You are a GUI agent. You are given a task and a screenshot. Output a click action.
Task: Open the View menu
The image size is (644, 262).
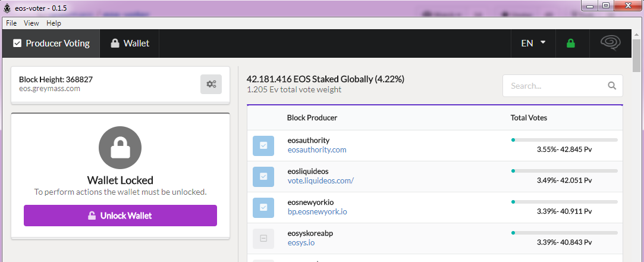[x=31, y=23]
